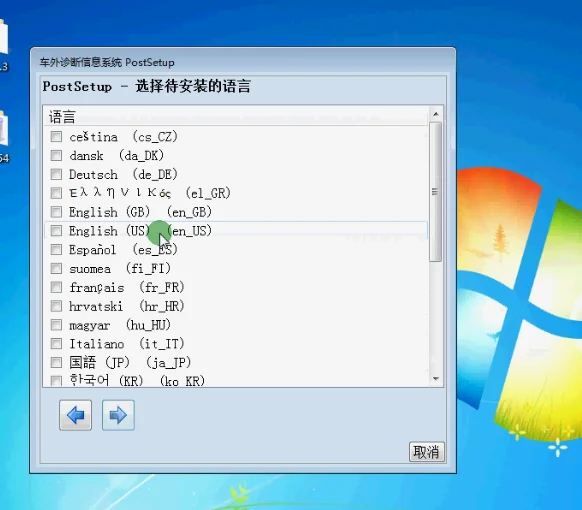Check the suomea (fi_FI) checkbox

56,268
